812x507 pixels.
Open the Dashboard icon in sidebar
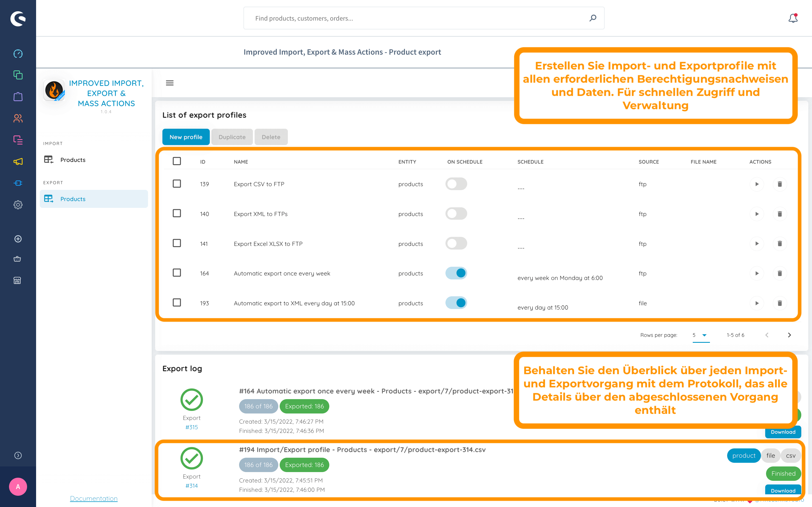(x=18, y=54)
